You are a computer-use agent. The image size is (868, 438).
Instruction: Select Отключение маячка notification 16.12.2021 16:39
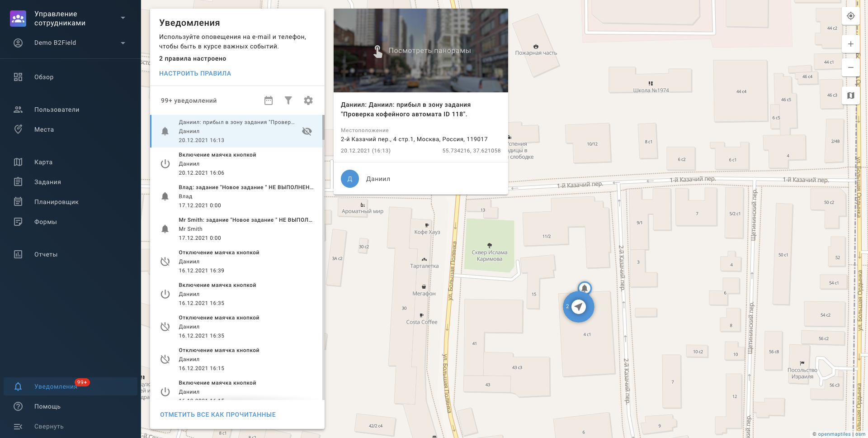(x=236, y=262)
